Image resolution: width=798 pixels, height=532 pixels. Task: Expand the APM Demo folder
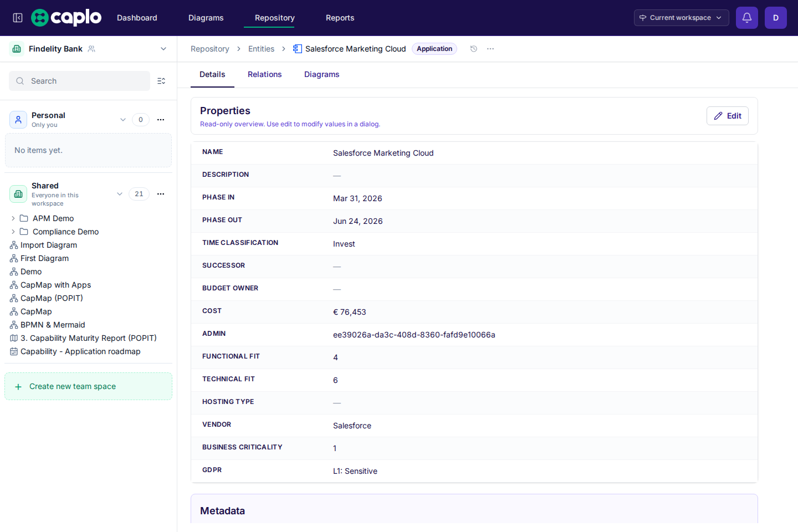pos(13,218)
